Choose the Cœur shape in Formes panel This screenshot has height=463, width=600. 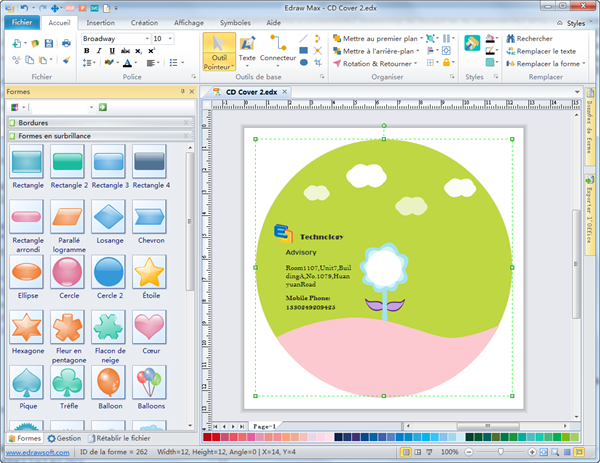150,327
